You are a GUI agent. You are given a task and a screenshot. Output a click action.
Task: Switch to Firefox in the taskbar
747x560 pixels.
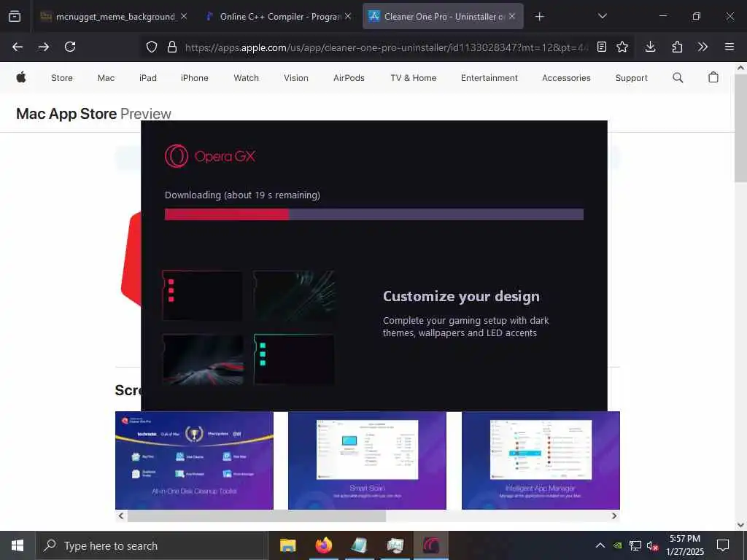click(323, 545)
